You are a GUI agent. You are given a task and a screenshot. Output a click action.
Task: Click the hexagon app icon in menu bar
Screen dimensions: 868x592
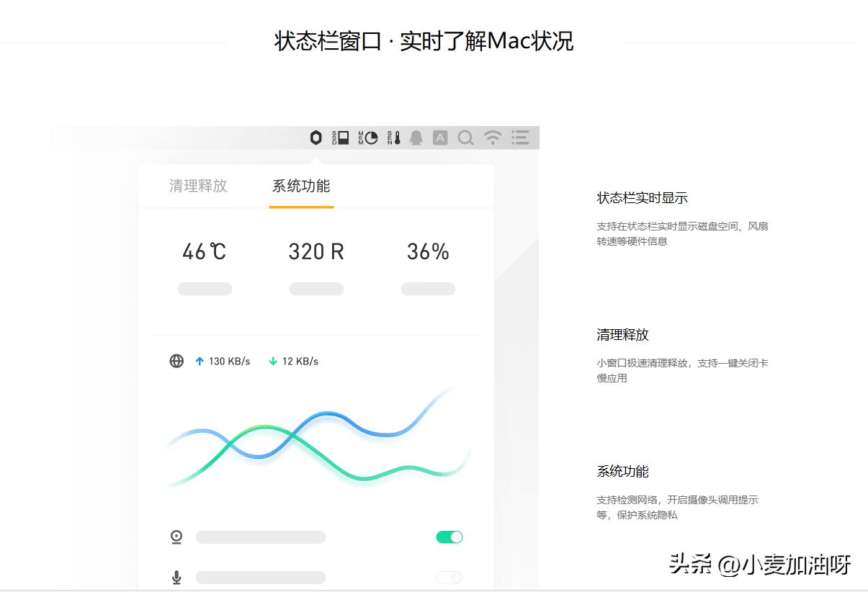tap(316, 138)
